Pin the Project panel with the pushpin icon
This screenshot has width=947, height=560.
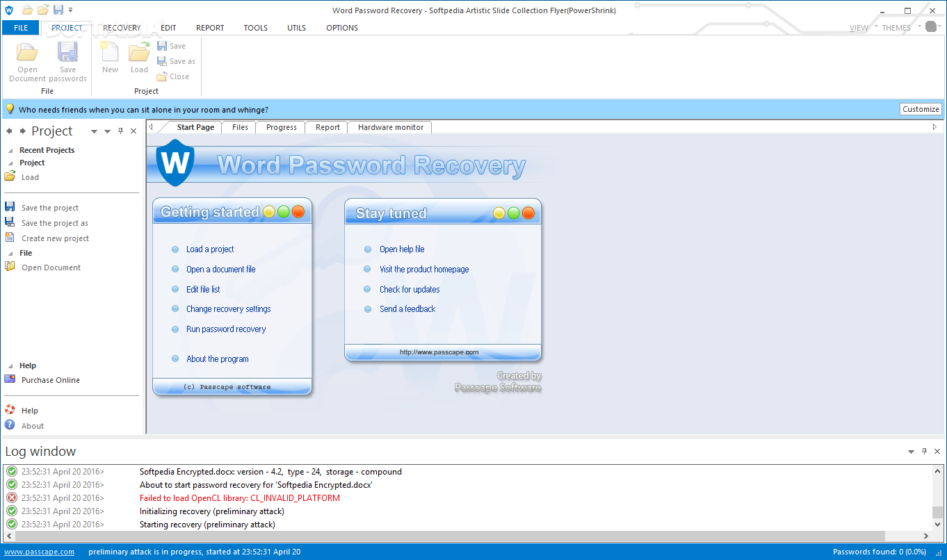(120, 131)
